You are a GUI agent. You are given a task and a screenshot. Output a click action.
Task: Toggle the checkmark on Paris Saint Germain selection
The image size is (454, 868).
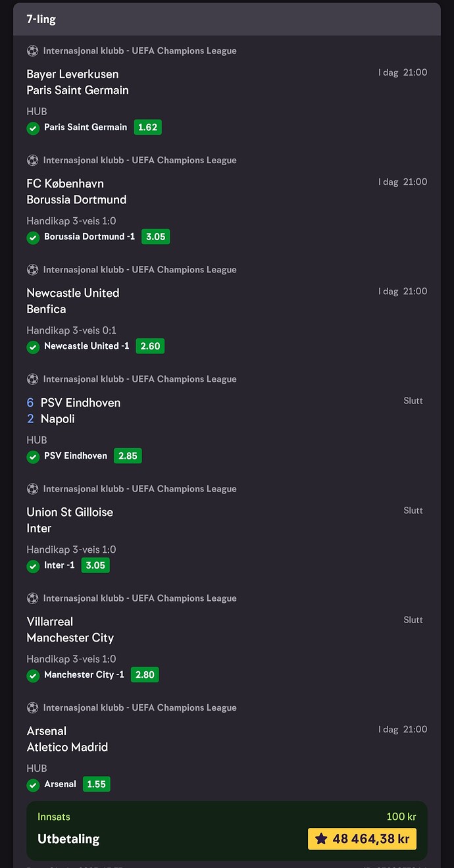pyautogui.click(x=33, y=128)
